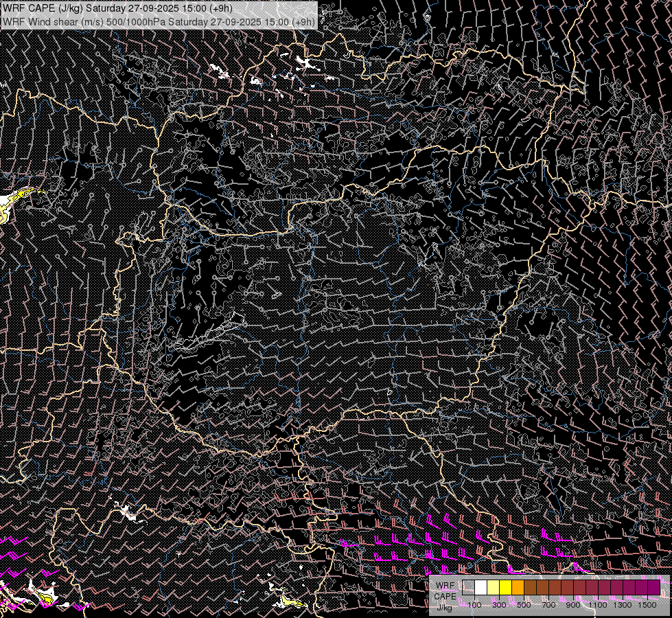Select the 900 label under the color scale
Image resolution: width=672 pixels, height=618 pixels.
(573, 605)
